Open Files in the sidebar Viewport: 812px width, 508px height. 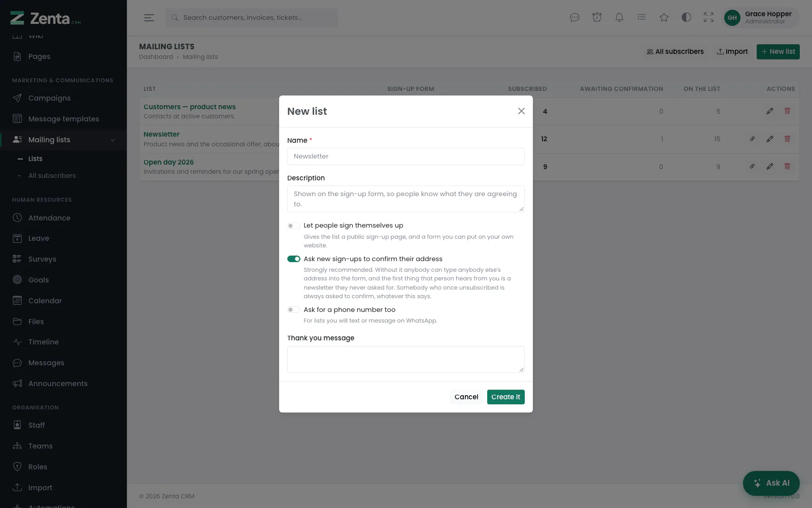coord(63,322)
